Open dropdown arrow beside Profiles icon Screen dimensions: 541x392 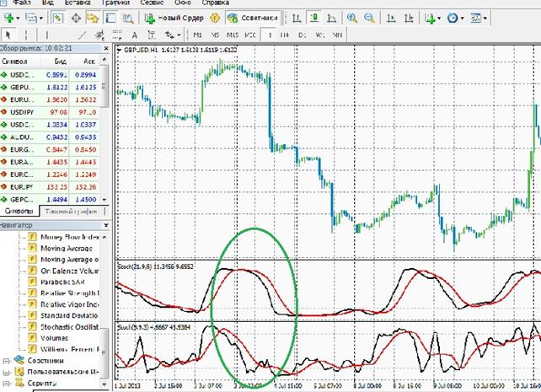tap(41, 18)
